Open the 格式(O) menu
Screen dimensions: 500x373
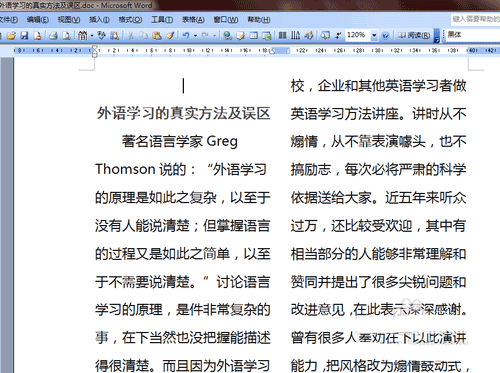130,20
